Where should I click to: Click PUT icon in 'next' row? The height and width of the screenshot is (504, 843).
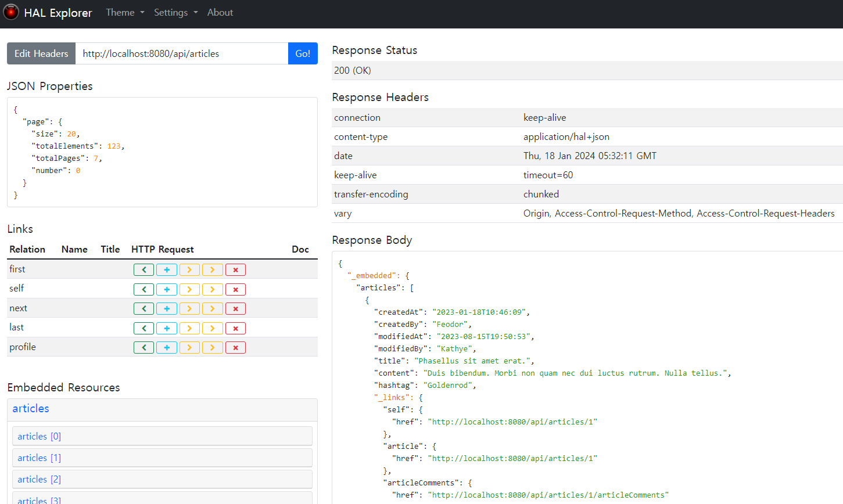coord(189,308)
